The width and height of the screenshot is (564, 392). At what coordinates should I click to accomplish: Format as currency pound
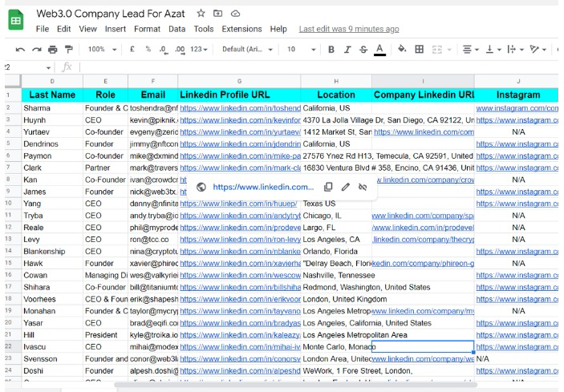pos(132,49)
